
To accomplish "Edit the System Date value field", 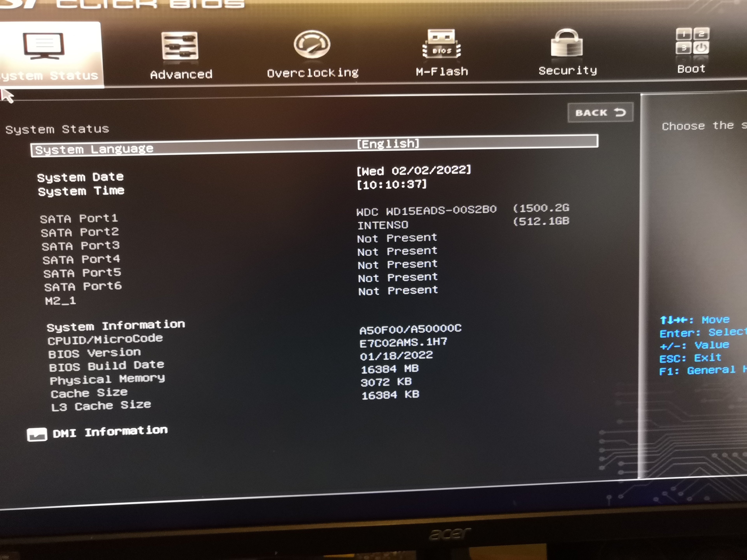I will click(x=413, y=171).
